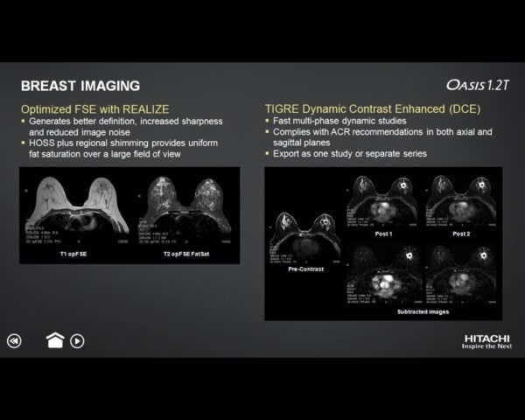This screenshot has width=525, height=420.
Task: Click the Oasis 1.2T logo
Action: pos(478,85)
